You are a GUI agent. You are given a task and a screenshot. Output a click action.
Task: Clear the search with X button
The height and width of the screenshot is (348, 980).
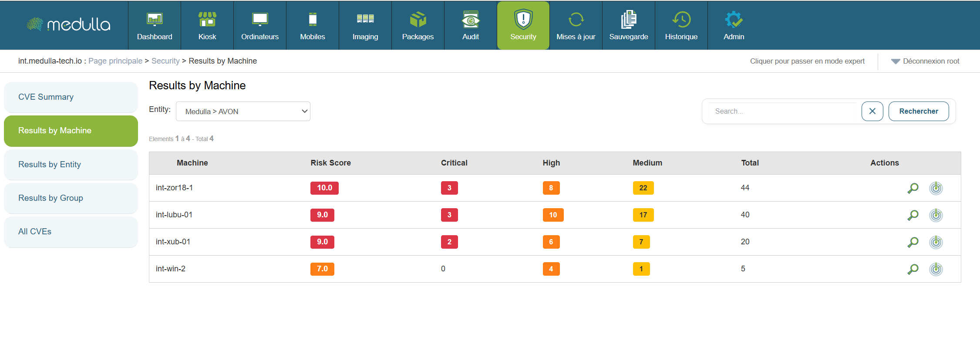[872, 111]
